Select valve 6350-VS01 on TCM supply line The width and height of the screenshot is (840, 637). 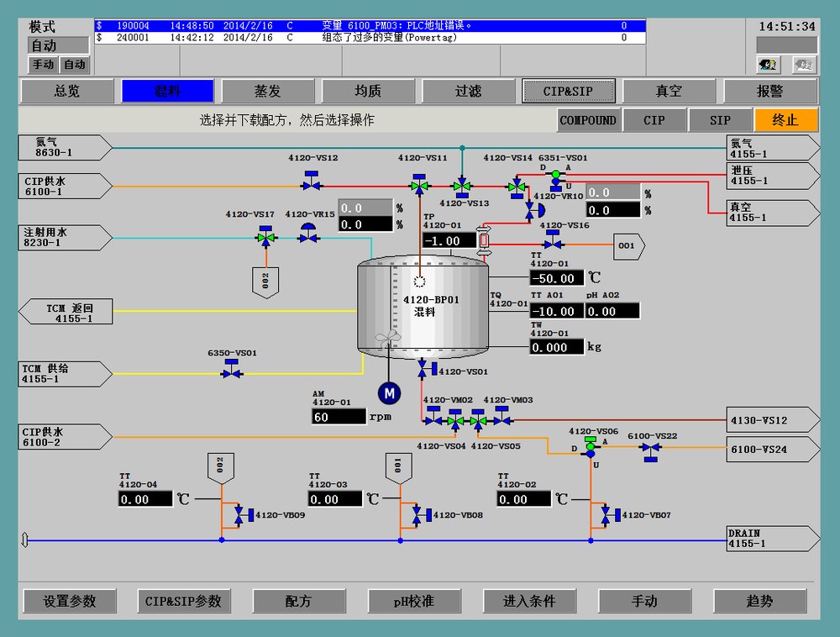coord(232,369)
